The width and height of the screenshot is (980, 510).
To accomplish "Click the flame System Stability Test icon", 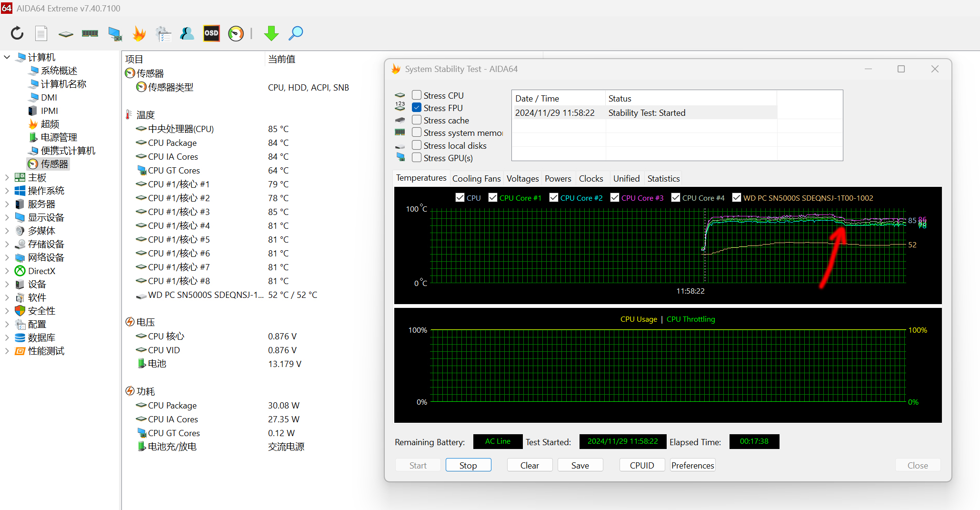I will click(x=139, y=33).
